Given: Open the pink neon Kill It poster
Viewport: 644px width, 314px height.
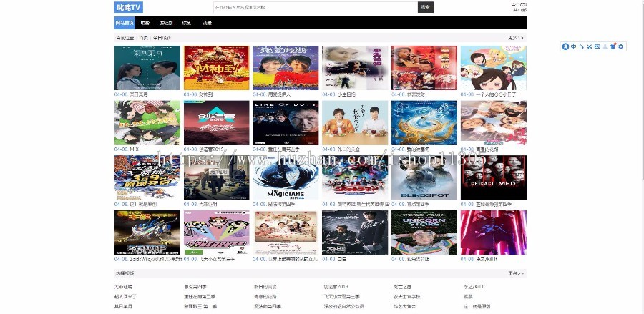Looking at the screenshot, I should tap(494, 232).
